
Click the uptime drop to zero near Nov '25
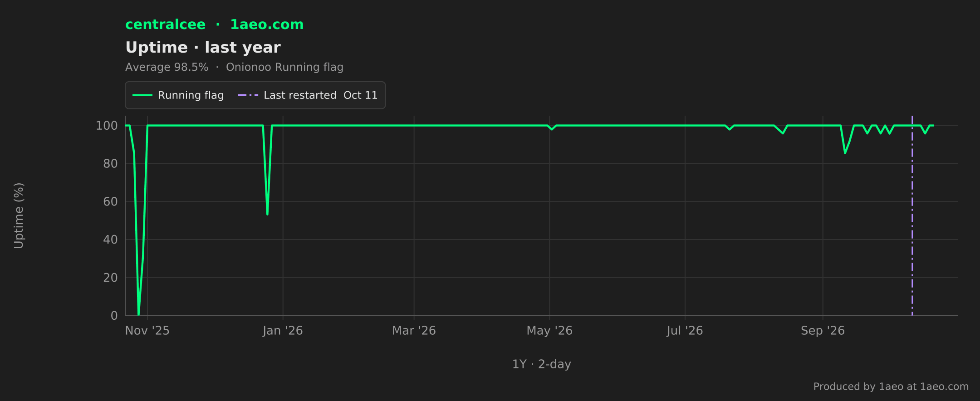(x=138, y=314)
